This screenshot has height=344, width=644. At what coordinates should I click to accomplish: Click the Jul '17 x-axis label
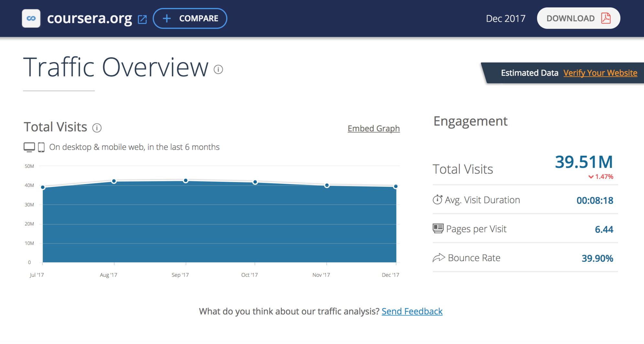pyautogui.click(x=37, y=275)
